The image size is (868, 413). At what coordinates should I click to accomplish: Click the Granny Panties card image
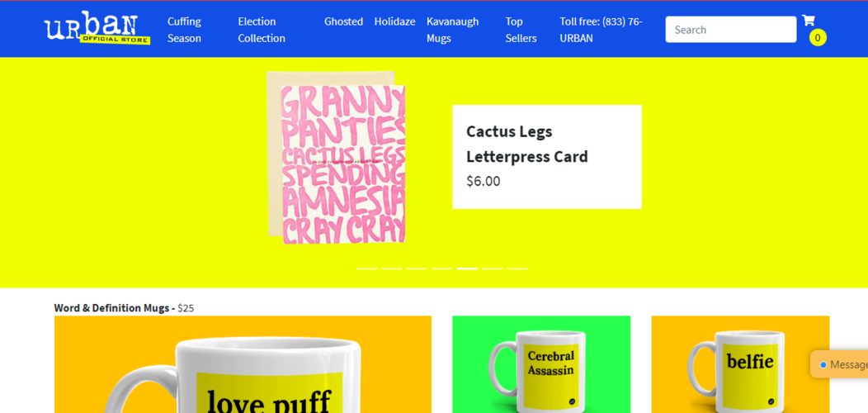[x=336, y=158]
